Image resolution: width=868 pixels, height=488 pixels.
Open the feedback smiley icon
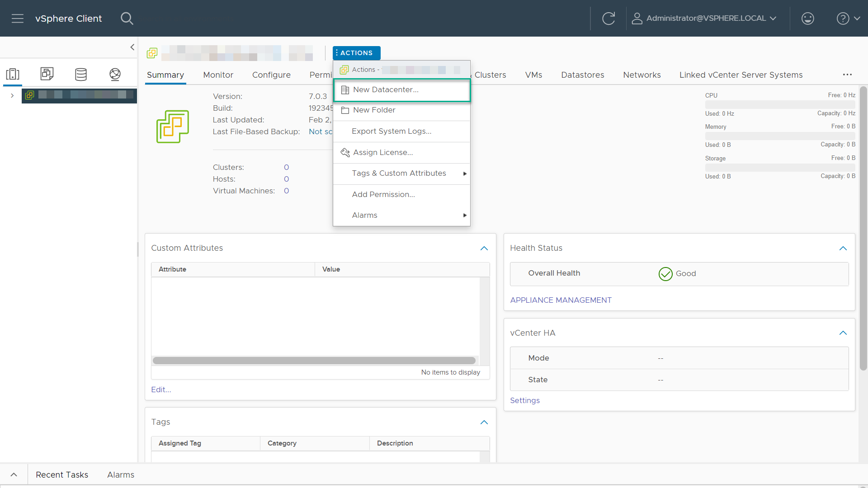pos(807,19)
